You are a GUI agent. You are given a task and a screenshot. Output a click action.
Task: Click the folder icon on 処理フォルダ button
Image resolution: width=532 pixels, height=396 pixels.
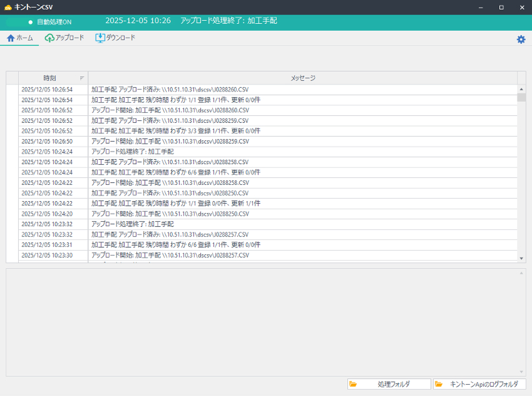coord(353,384)
